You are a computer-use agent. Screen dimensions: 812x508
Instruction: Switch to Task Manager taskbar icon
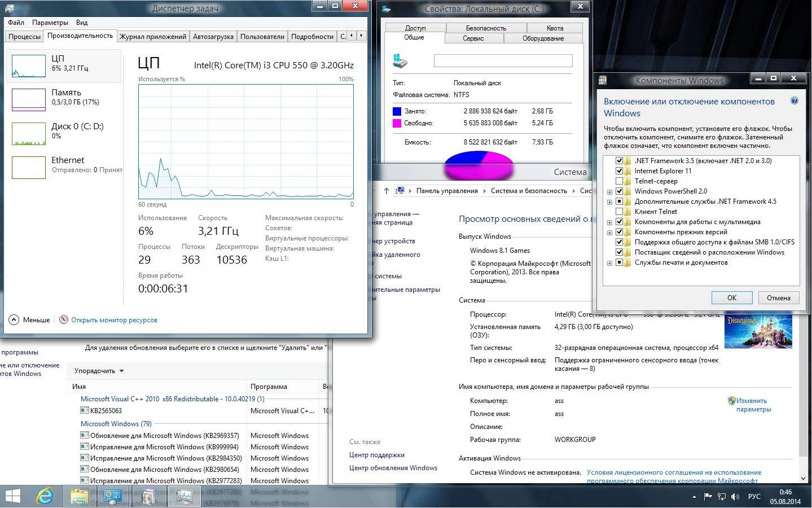(184, 496)
